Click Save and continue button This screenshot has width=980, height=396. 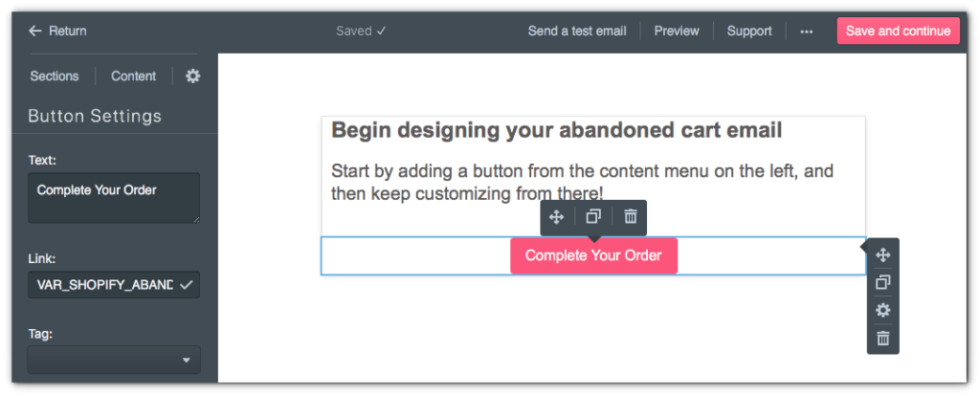click(898, 31)
